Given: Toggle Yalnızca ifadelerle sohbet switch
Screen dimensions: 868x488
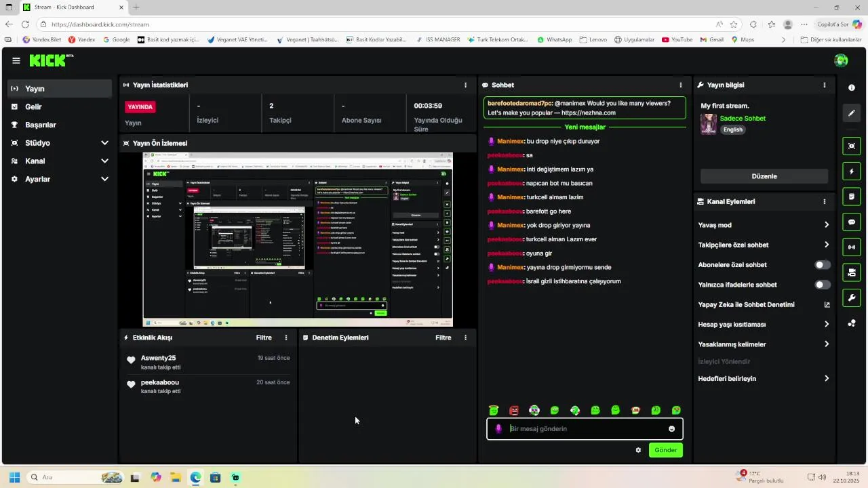Looking at the screenshot, I should (x=823, y=285).
